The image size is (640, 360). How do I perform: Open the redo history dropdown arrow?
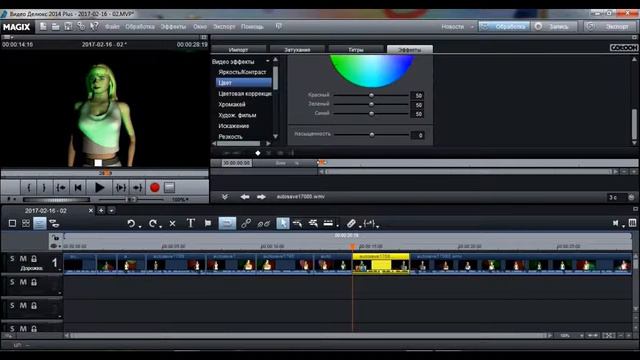(x=161, y=226)
